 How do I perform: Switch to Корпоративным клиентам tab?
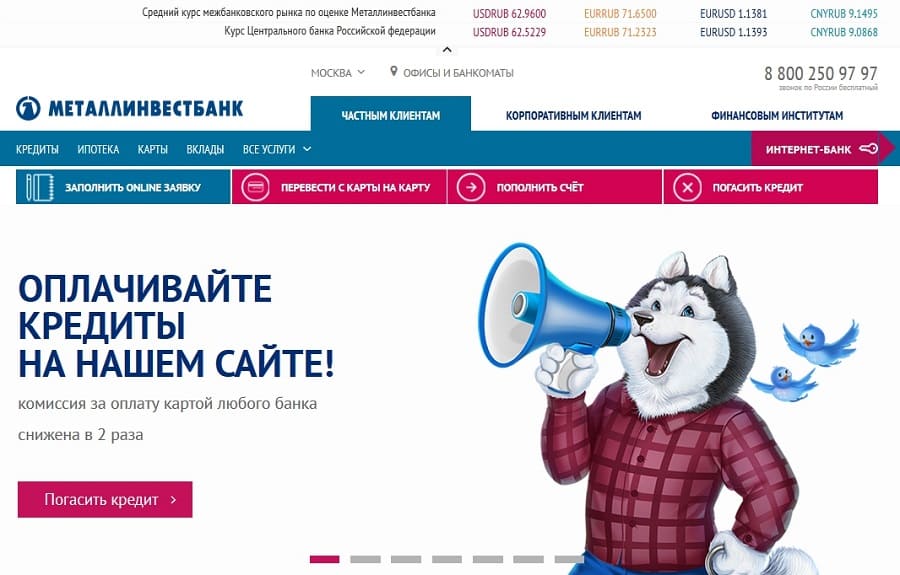point(573,115)
